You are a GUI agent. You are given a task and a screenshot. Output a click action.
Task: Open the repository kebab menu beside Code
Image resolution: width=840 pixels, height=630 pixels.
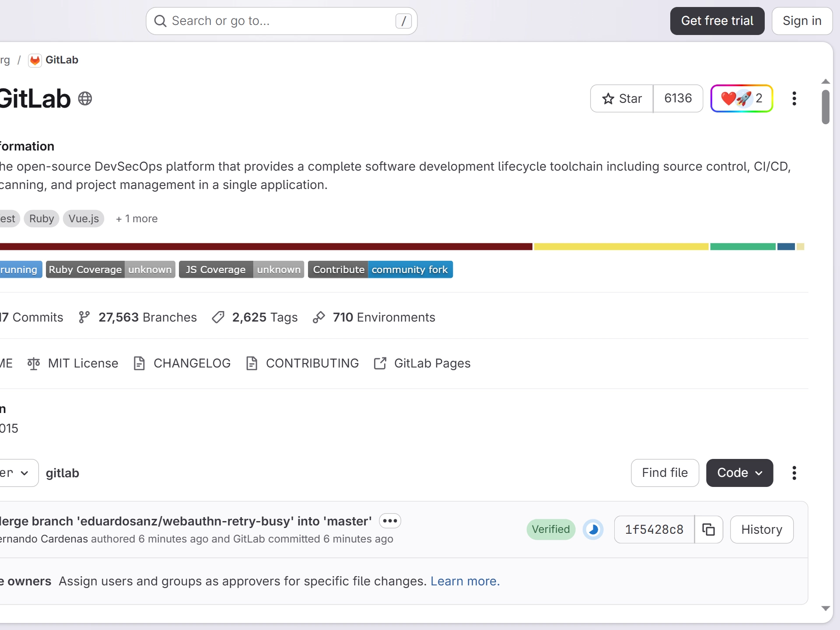(794, 473)
